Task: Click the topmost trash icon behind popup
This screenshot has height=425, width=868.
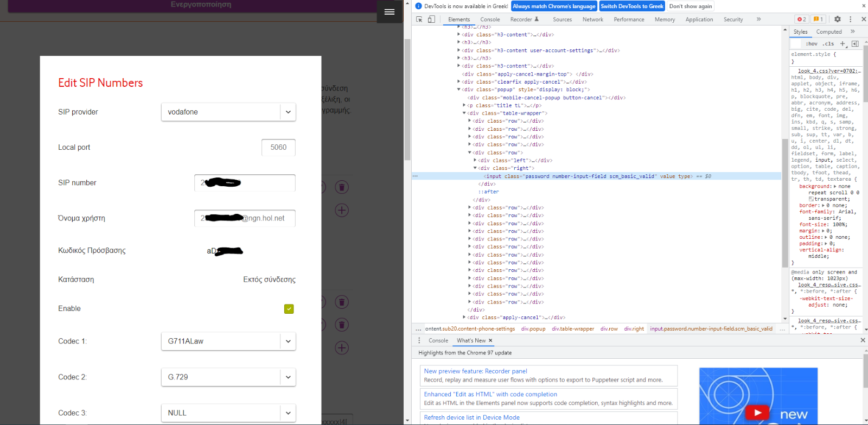Action: coord(342,187)
